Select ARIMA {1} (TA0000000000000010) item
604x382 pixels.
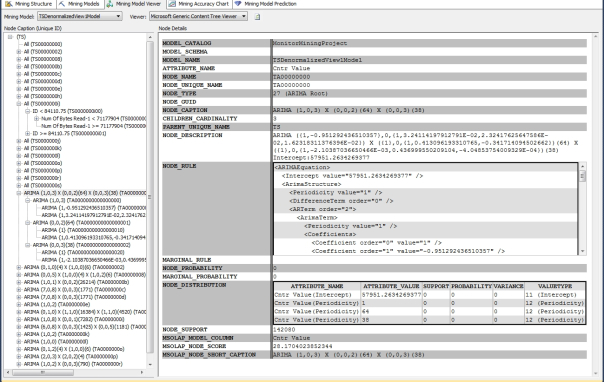click(x=83, y=230)
